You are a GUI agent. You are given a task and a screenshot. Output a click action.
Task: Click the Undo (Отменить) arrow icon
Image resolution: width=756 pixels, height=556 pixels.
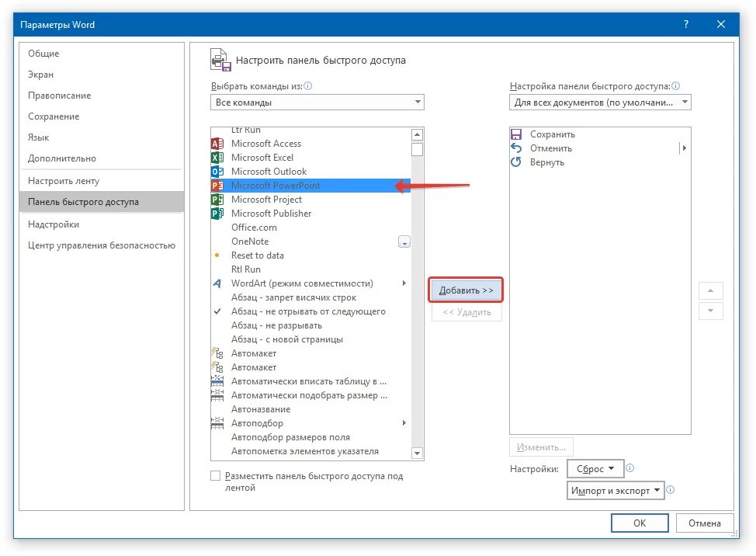(516, 148)
